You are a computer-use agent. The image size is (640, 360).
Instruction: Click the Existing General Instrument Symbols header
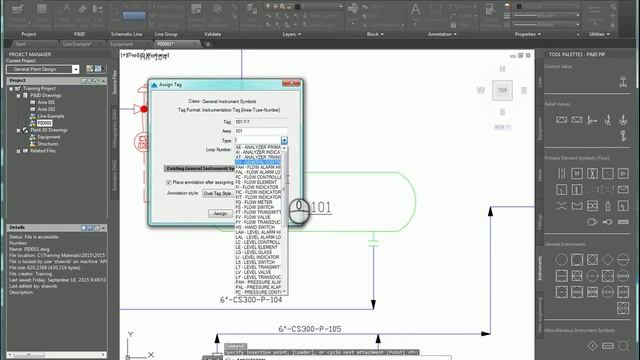(200, 169)
